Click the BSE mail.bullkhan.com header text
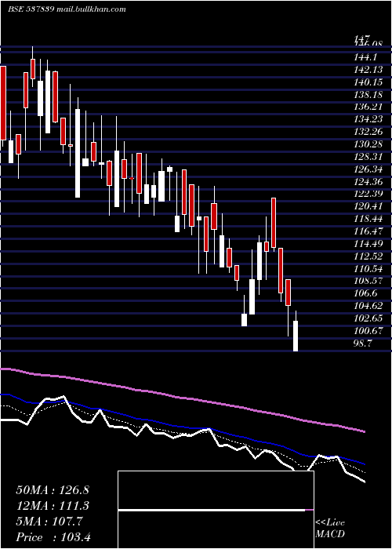The width and height of the screenshot is (392, 549). pos(67,9)
